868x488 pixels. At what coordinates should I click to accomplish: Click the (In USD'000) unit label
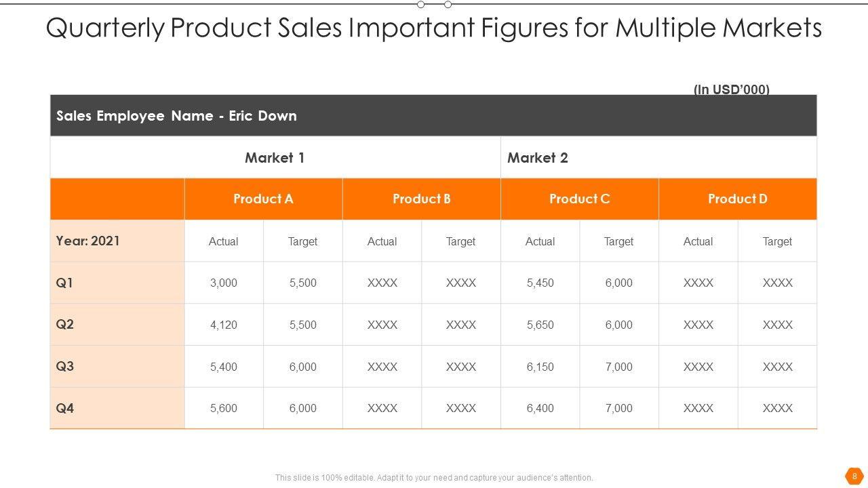click(x=731, y=89)
